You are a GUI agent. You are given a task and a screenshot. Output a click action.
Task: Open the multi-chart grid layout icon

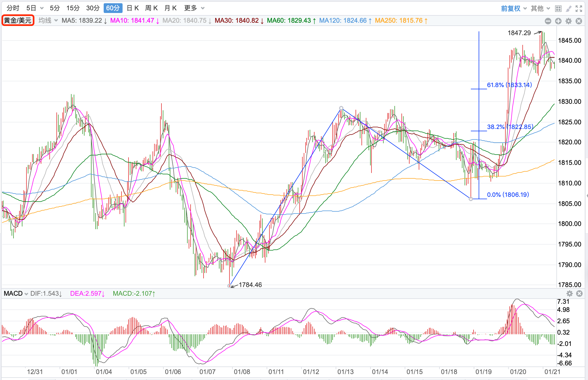pos(558,9)
